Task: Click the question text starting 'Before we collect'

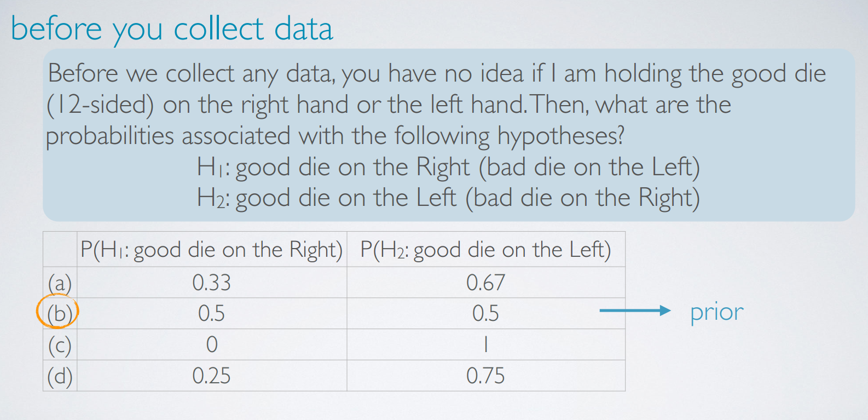Action: 436,105
